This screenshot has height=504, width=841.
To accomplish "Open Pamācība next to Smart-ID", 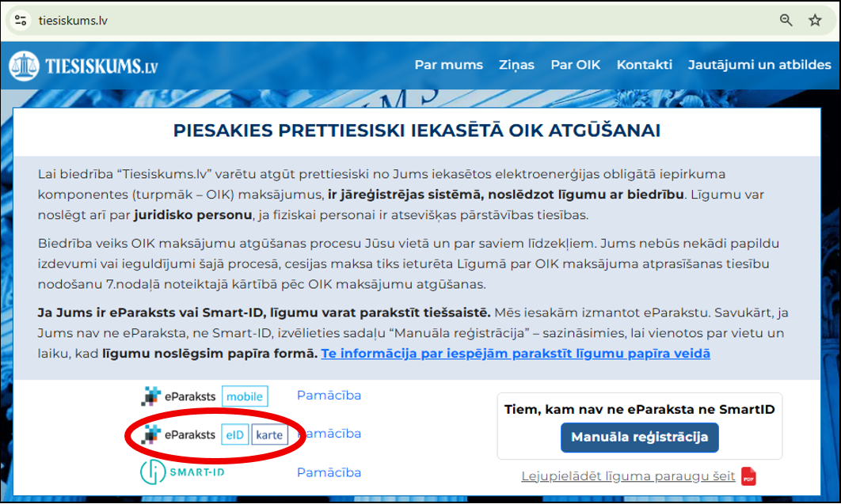I will (329, 472).
